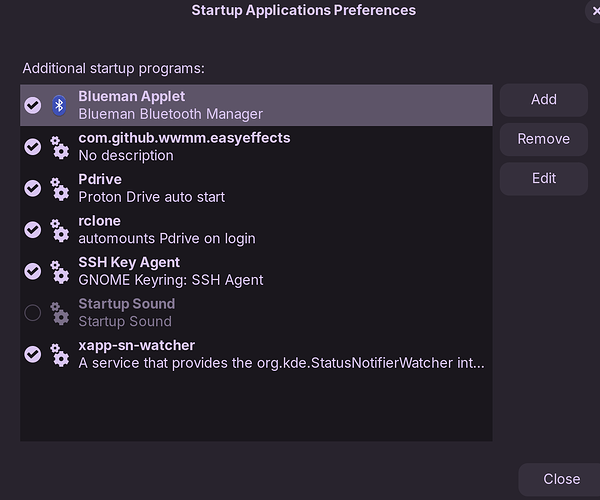Select the Pdrive row description text
The width and height of the screenshot is (600, 500).
151,197
